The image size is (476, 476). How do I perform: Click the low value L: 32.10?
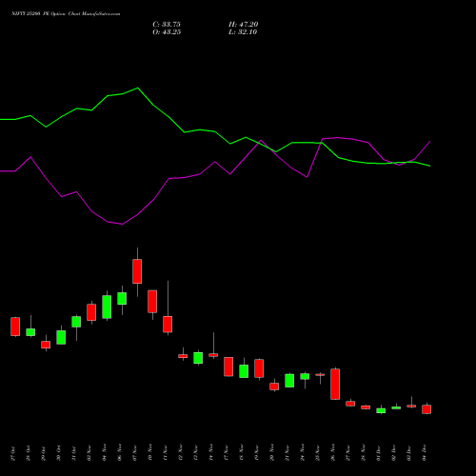click(x=243, y=32)
